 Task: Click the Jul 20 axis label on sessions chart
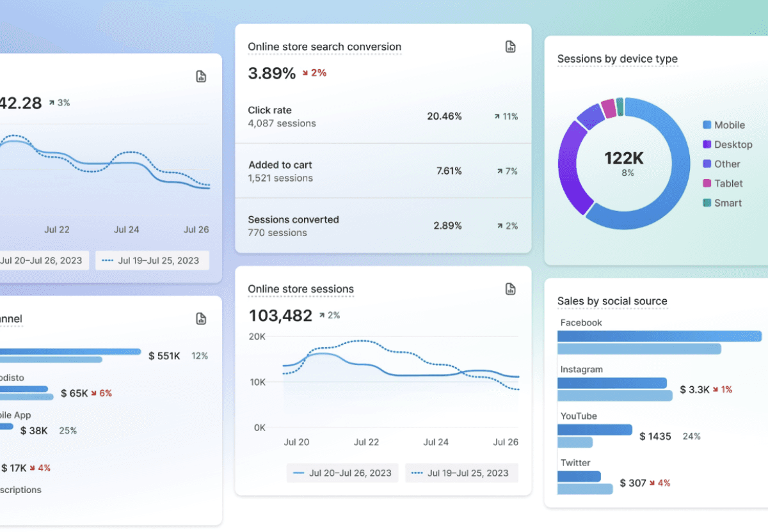coord(296,442)
